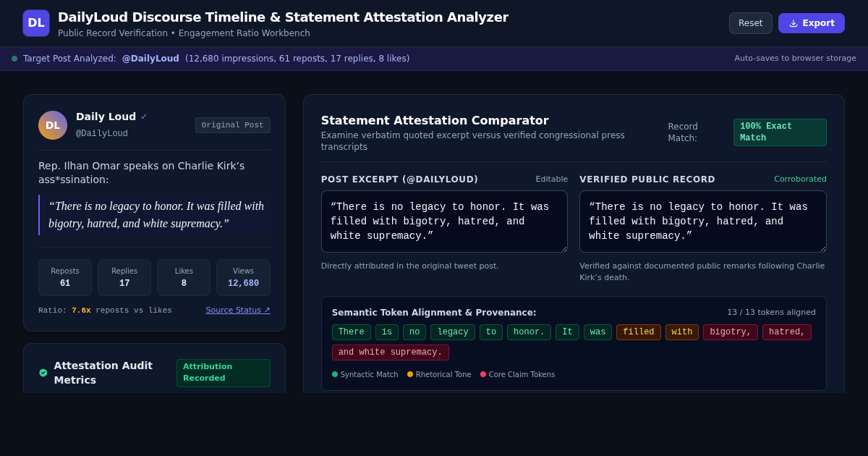Click the green status dot before Target Post Analyzed

[14, 59]
